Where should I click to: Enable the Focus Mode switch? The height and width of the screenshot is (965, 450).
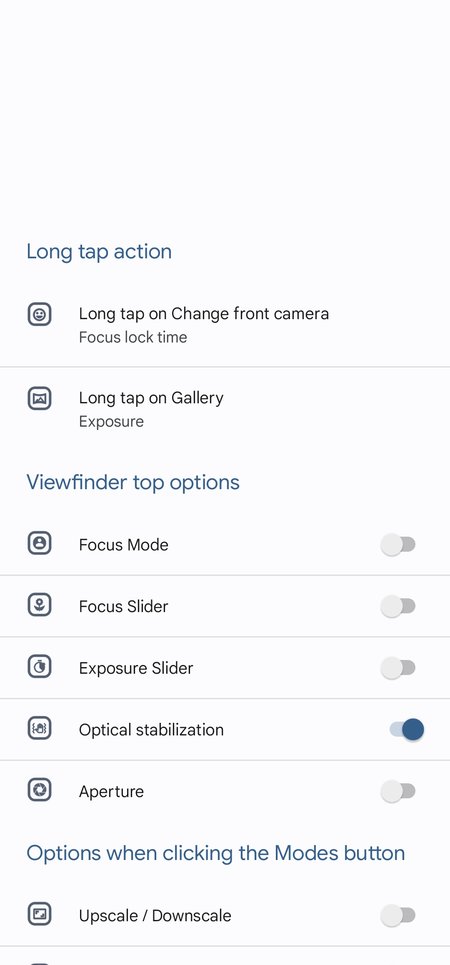pos(398,545)
